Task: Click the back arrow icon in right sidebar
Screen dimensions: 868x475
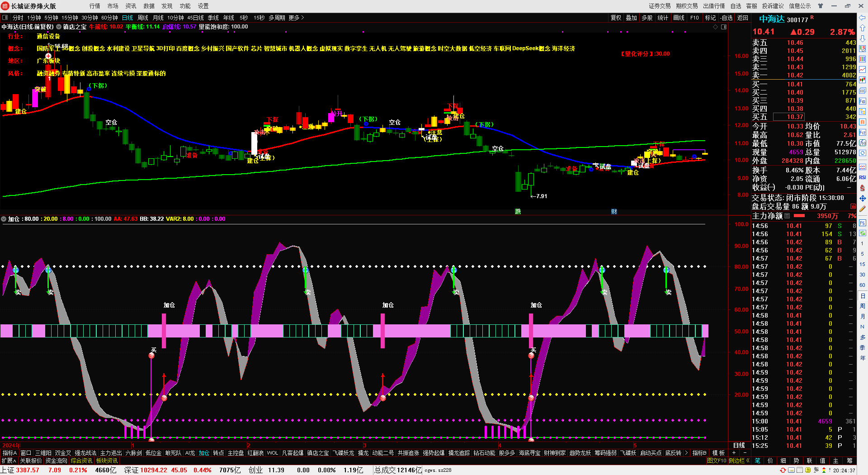Action: tap(863, 18)
